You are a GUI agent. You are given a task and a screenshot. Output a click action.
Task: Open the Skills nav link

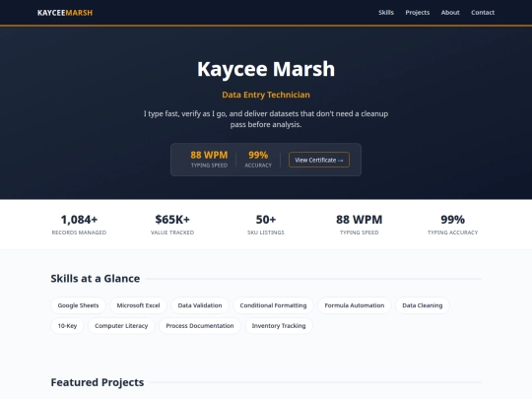386,13
